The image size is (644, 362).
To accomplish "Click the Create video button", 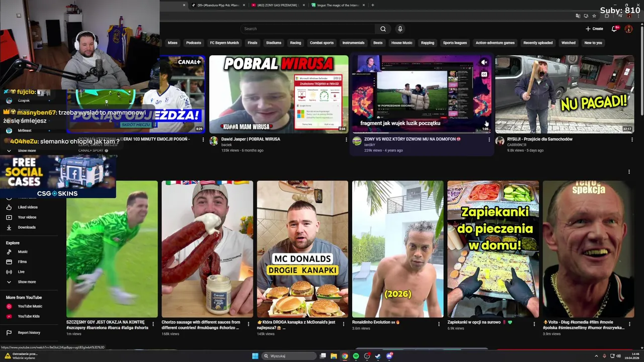I will 594,29.
